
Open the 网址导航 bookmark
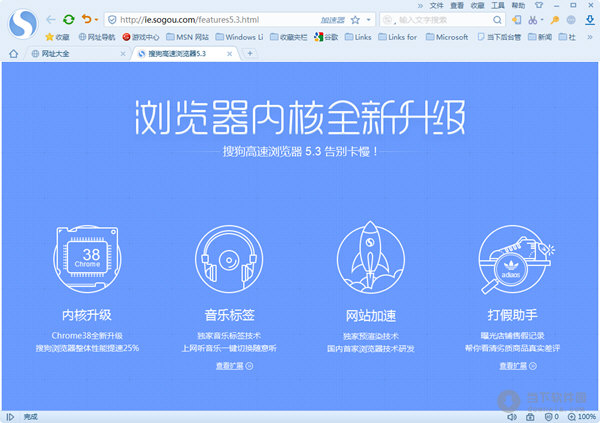(x=97, y=37)
